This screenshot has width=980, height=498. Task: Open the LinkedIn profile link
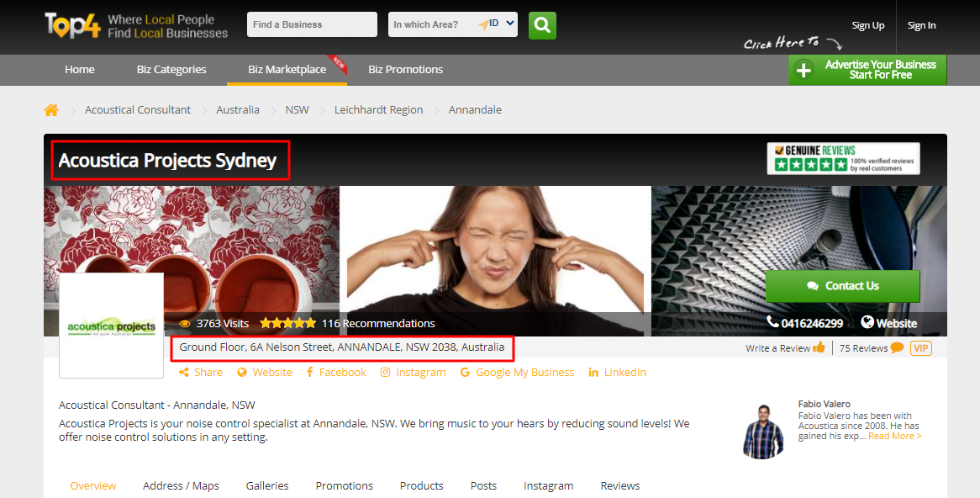click(617, 372)
